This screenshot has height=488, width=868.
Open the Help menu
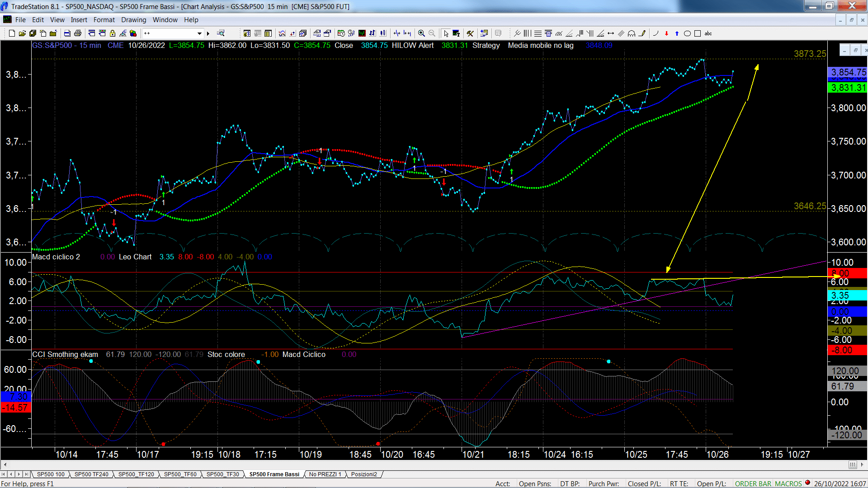tap(191, 20)
